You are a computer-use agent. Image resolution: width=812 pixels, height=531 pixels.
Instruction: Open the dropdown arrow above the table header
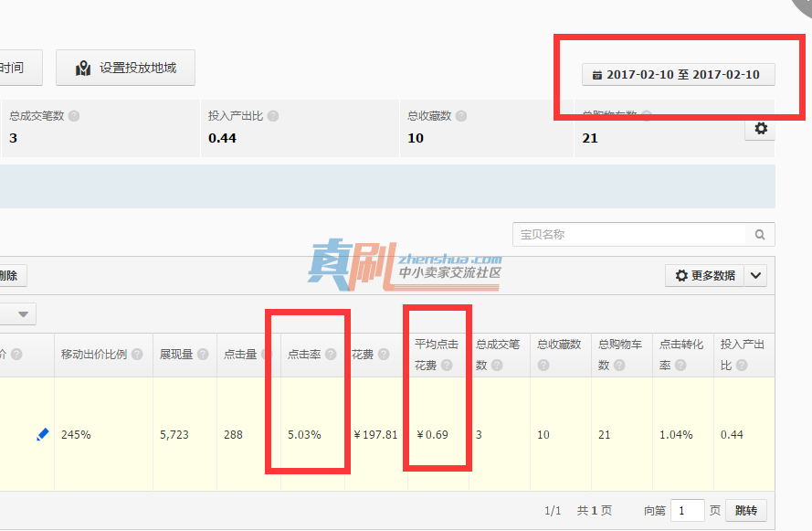[x=23, y=313]
